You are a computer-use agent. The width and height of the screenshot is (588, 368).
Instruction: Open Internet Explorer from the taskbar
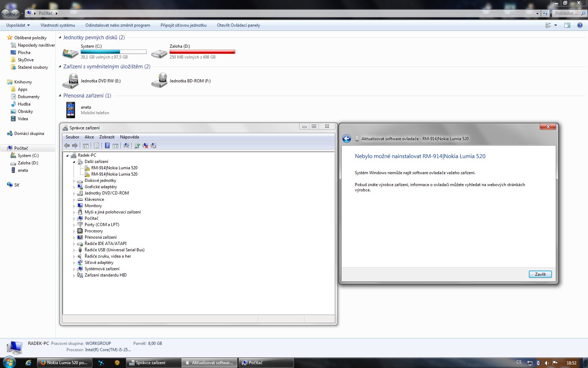point(28,363)
